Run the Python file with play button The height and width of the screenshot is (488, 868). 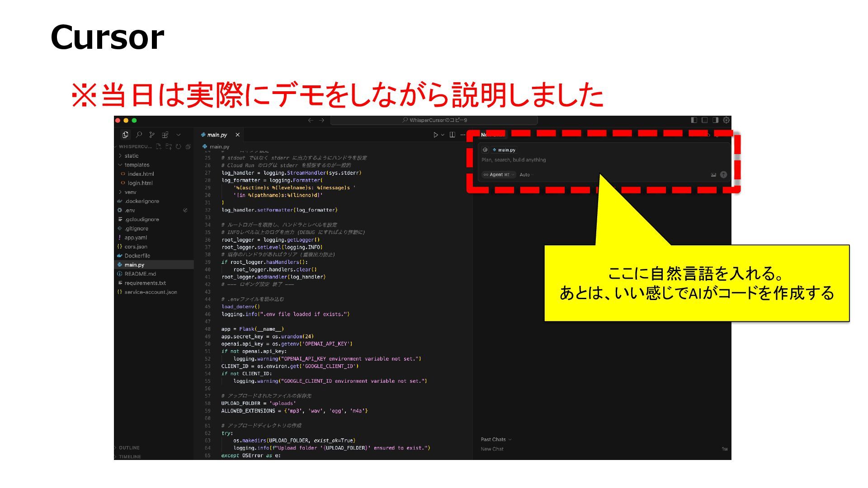pos(435,135)
